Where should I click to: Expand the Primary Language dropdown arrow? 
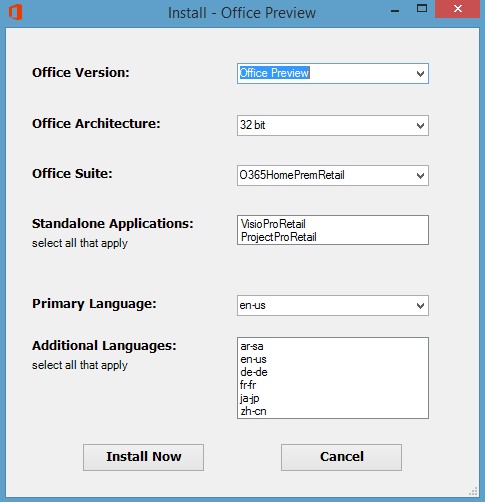(x=420, y=305)
